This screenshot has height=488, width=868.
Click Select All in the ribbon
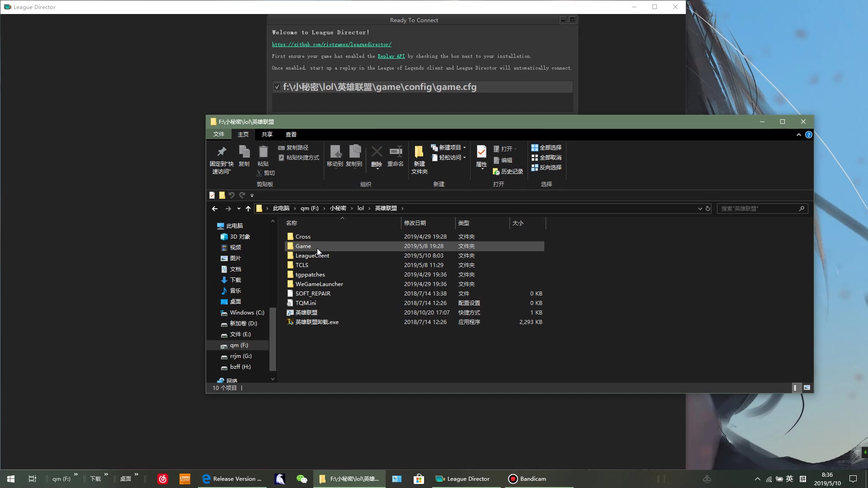[x=547, y=148]
